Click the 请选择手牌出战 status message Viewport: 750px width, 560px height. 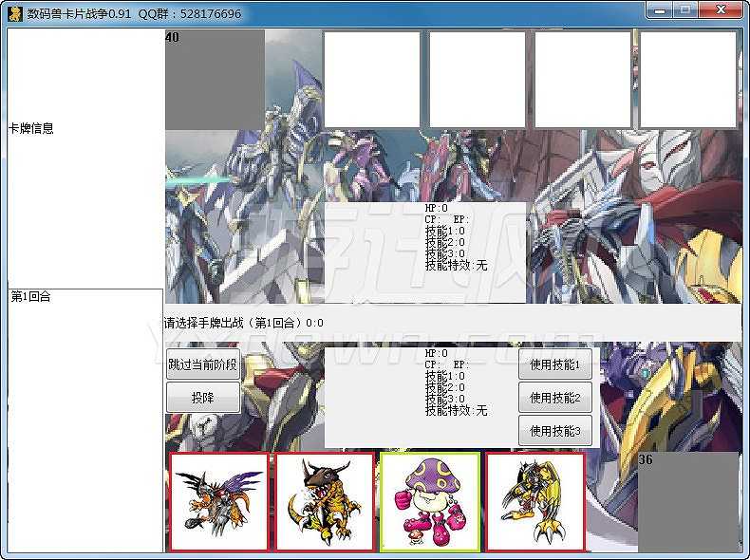pyautogui.click(x=243, y=323)
